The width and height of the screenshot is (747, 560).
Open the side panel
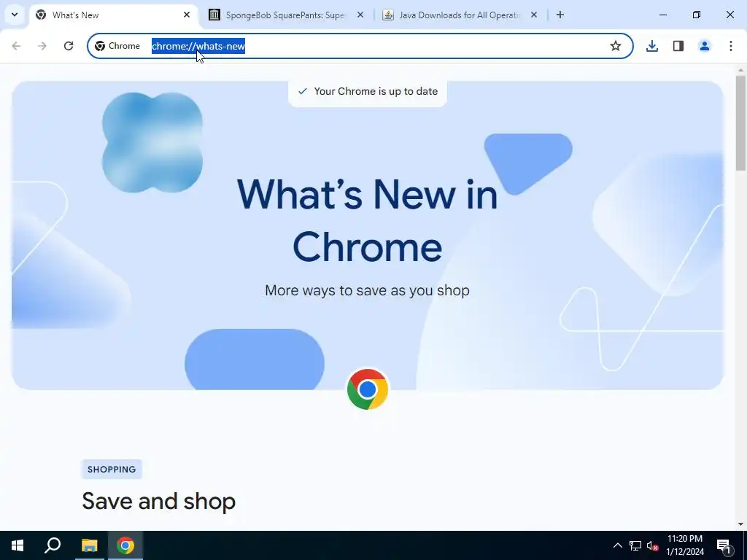pyautogui.click(x=678, y=46)
